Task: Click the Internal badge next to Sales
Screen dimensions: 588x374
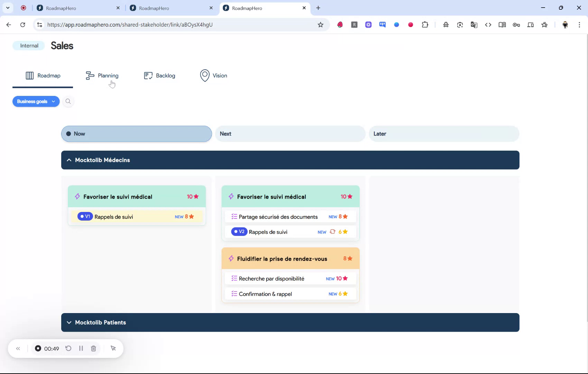Action: (28, 45)
